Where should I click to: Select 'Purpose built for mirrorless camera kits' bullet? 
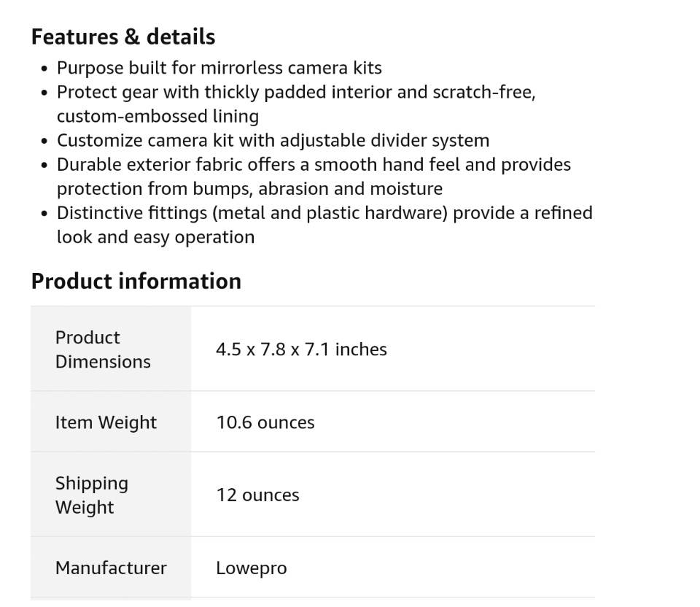pos(219,68)
